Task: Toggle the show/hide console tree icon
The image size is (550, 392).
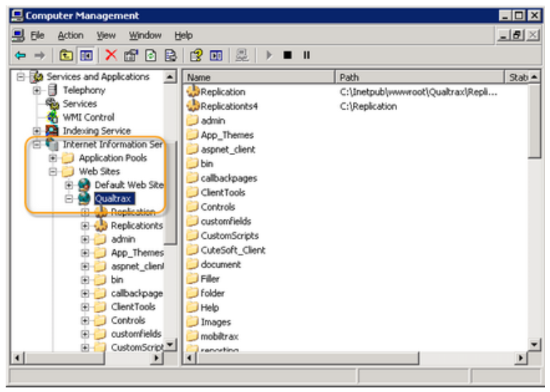Action: pos(86,55)
